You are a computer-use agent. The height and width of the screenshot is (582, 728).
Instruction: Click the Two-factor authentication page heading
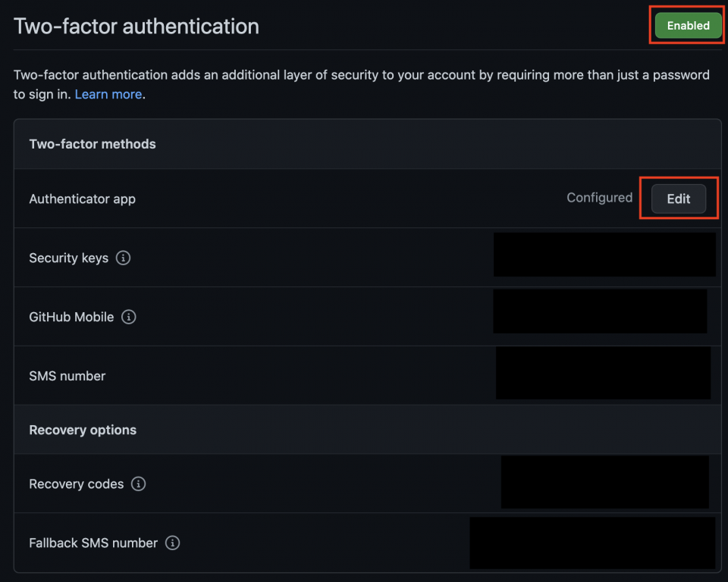136,26
